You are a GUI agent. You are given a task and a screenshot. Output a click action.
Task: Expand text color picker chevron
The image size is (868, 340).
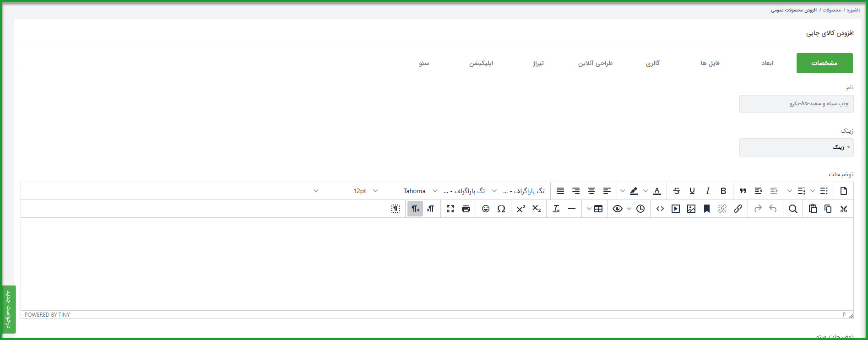pos(646,191)
